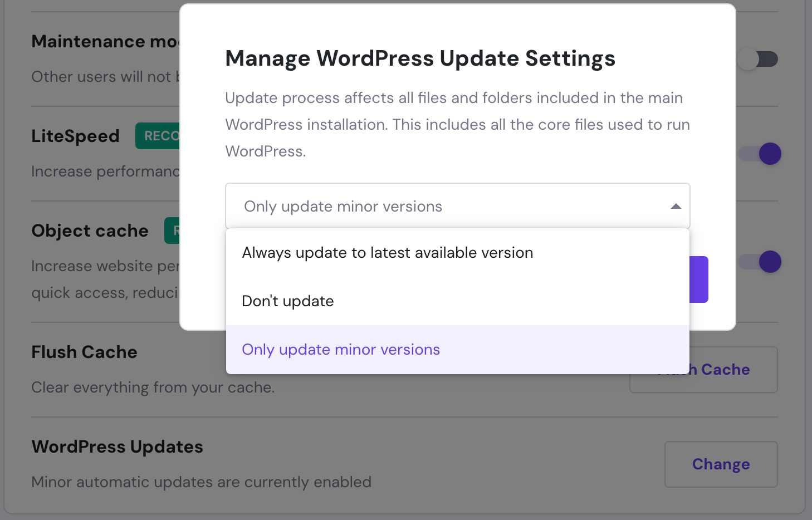Click the Clear everything from your cache text
Image resolution: width=812 pixels, height=520 pixels.
[153, 387]
